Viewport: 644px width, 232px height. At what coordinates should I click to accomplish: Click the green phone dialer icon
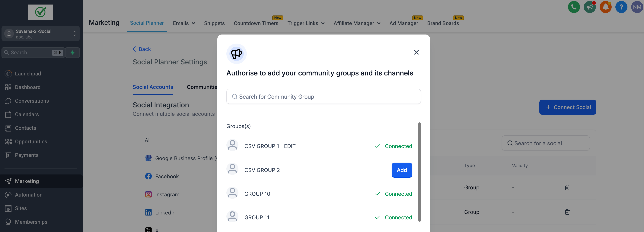574,7
